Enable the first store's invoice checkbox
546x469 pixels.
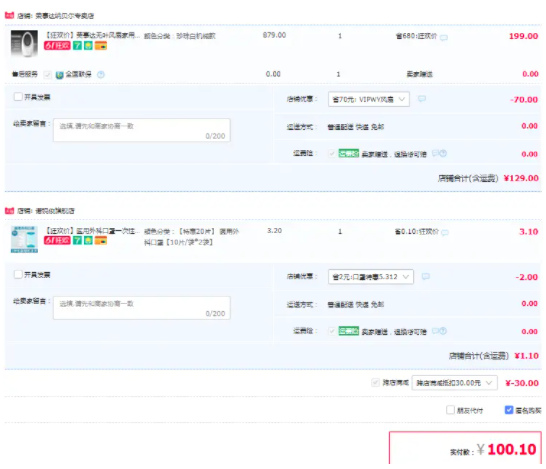[18, 96]
